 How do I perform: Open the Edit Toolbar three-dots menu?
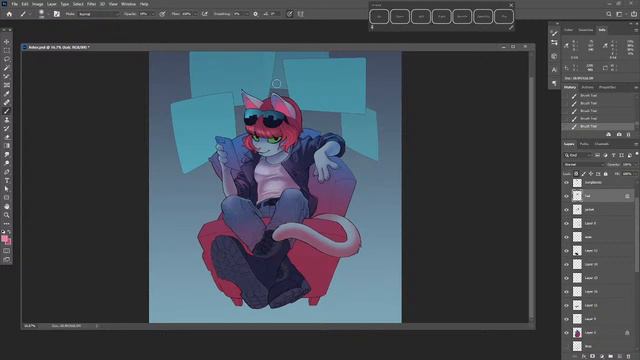click(7, 224)
